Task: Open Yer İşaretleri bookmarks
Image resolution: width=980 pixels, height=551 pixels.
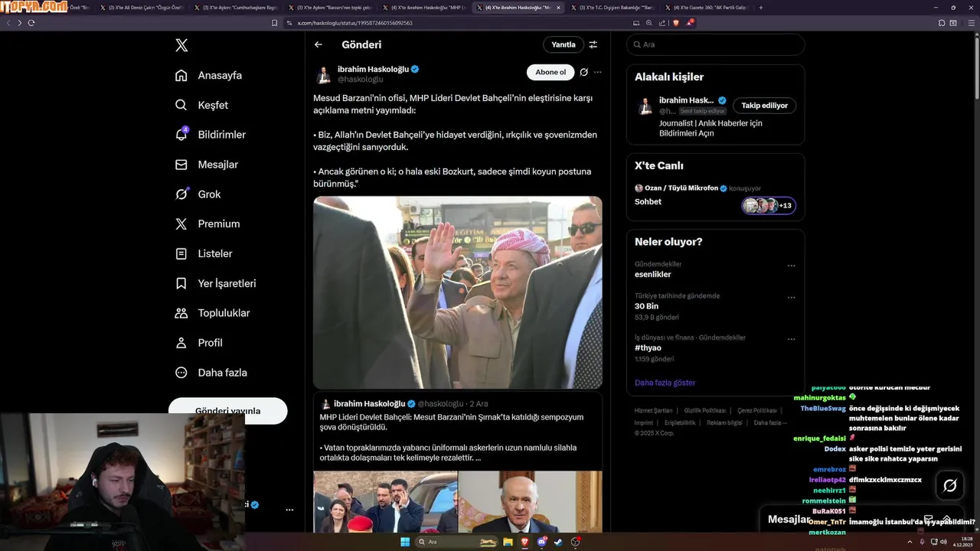Action: pyautogui.click(x=215, y=283)
